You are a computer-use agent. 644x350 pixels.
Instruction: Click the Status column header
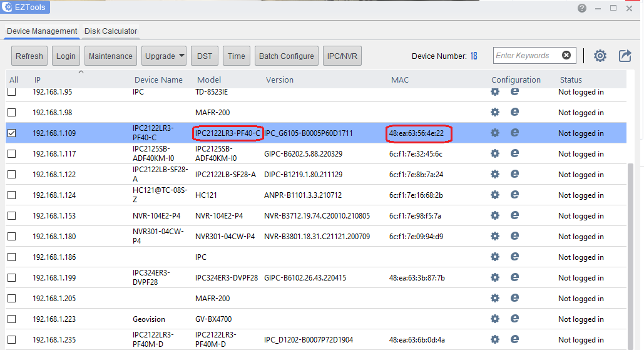pyautogui.click(x=571, y=80)
